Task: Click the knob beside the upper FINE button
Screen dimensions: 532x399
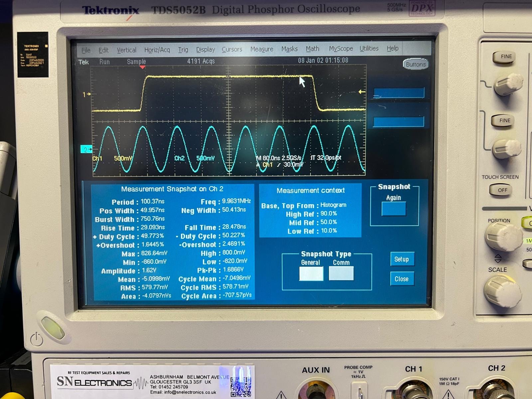Action: (x=509, y=84)
